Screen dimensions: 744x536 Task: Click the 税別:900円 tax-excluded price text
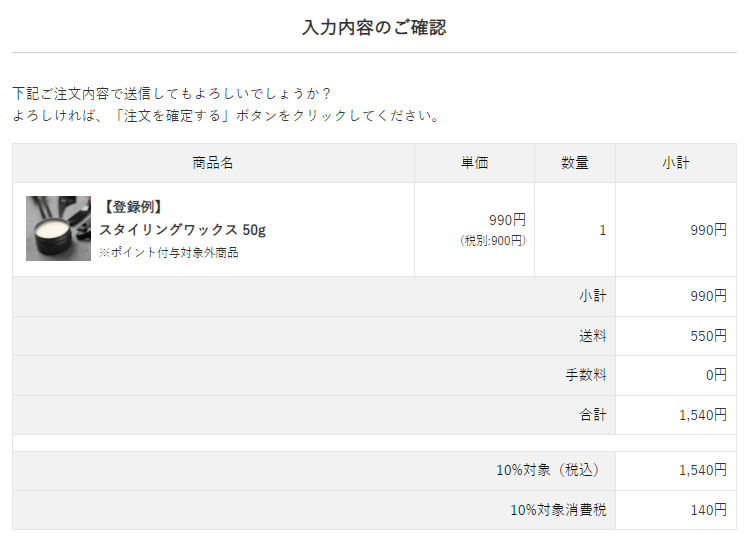[493, 240]
